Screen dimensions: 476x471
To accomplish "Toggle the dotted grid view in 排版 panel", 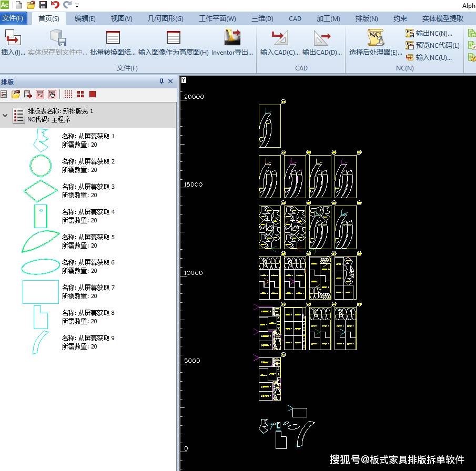I will pyautogui.click(x=68, y=94).
